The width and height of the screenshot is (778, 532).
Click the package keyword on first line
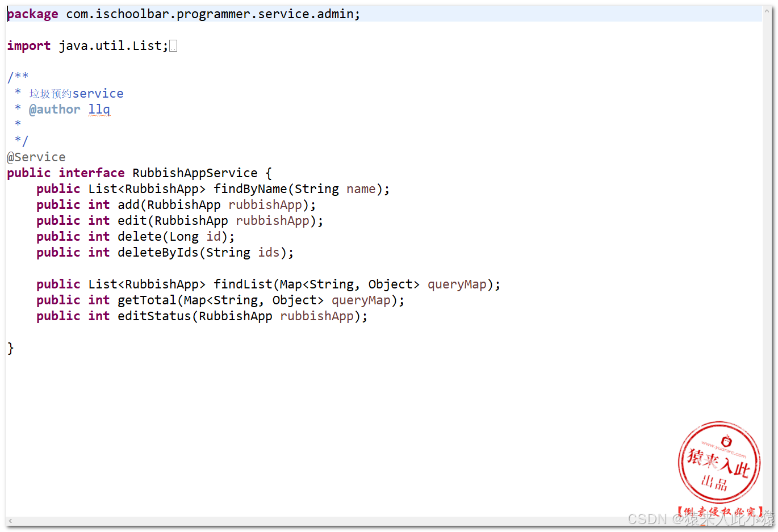click(33, 14)
